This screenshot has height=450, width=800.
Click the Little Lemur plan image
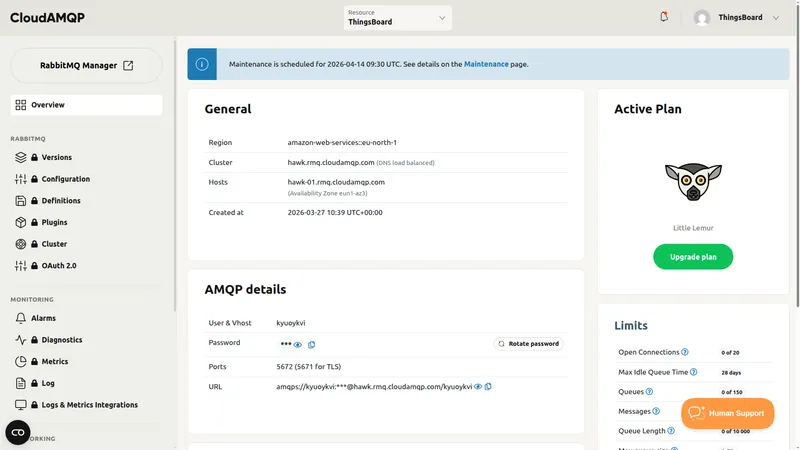coord(693,182)
